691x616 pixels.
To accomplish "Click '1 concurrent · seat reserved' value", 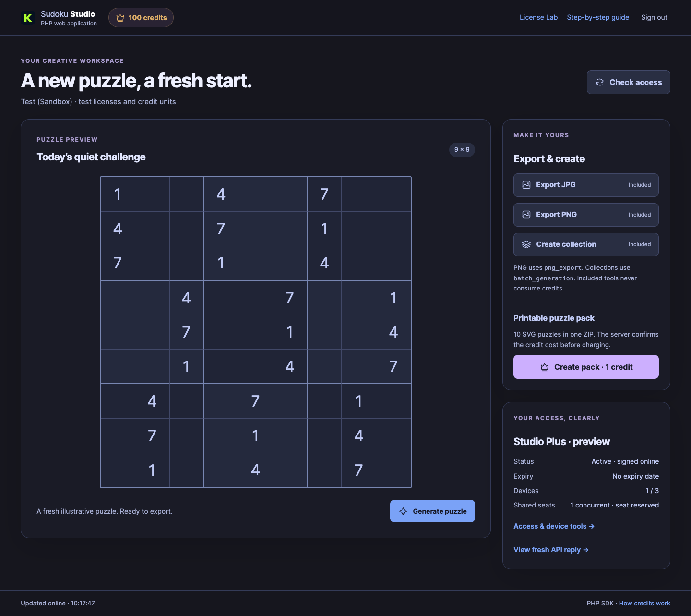I will pyautogui.click(x=614, y=505).
